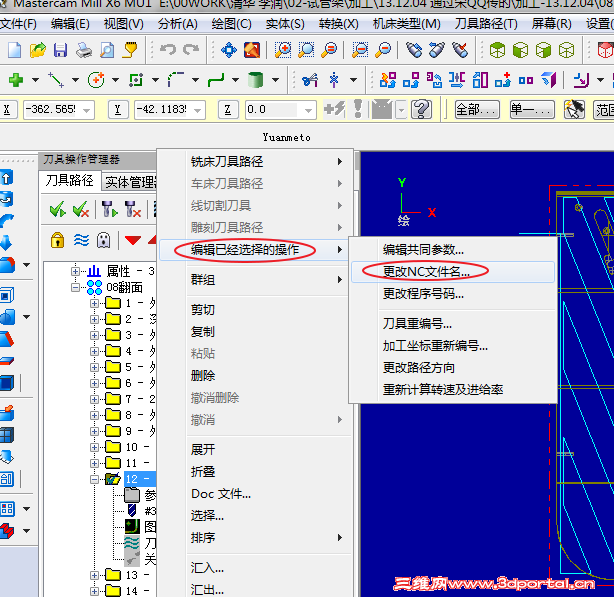Click the Isometric view green cube icon
This screenshot has width=614, height=597.
point(497,50)
